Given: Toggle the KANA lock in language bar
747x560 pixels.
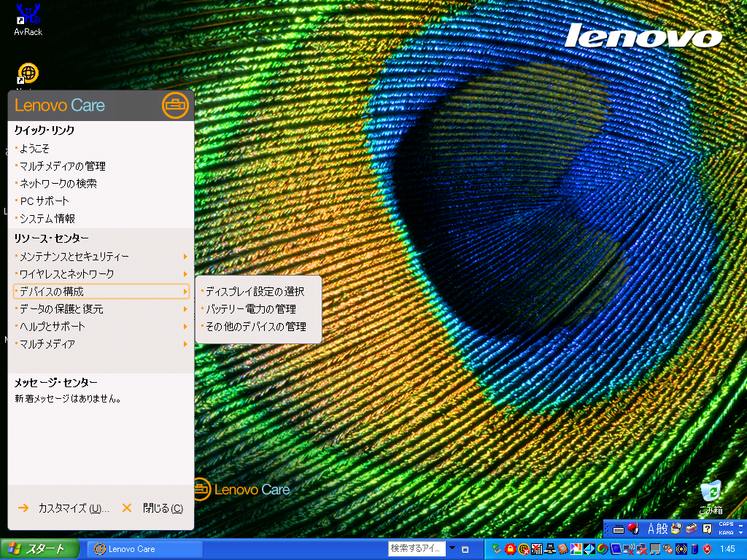Looking at the screenshot, I should coord(726,533).
